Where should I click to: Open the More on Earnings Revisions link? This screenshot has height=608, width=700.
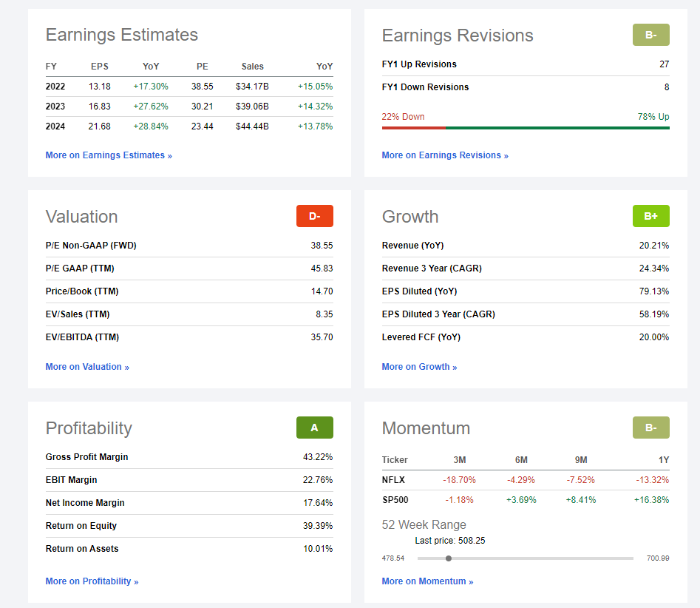[445, 155]
